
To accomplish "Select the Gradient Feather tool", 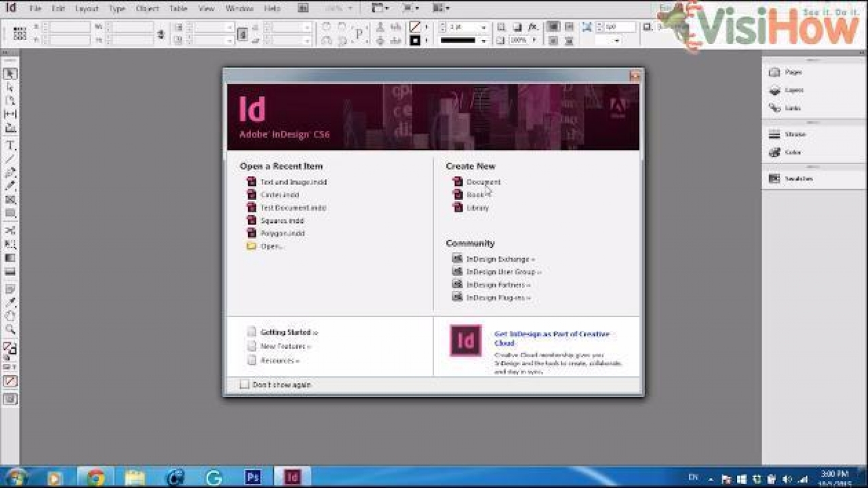I will 10,272.
